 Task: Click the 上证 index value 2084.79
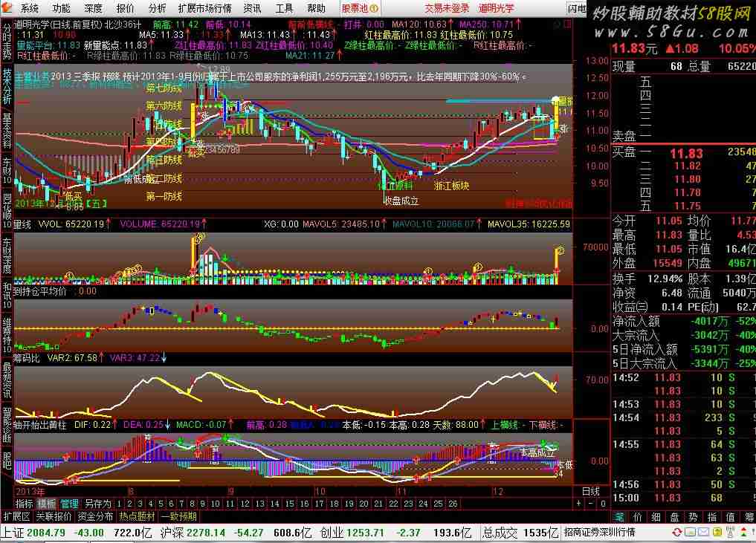(46, 533)
